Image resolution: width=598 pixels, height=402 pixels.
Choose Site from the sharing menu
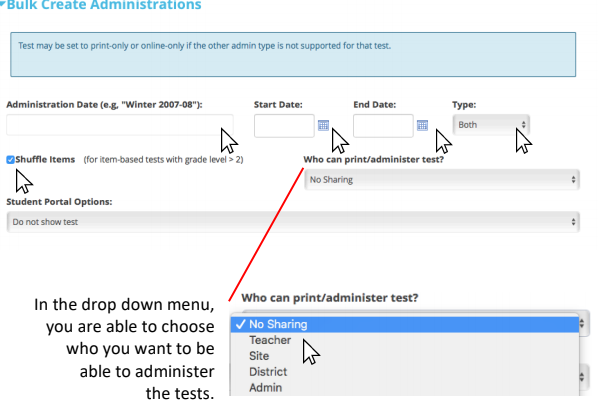pos(259,356)
